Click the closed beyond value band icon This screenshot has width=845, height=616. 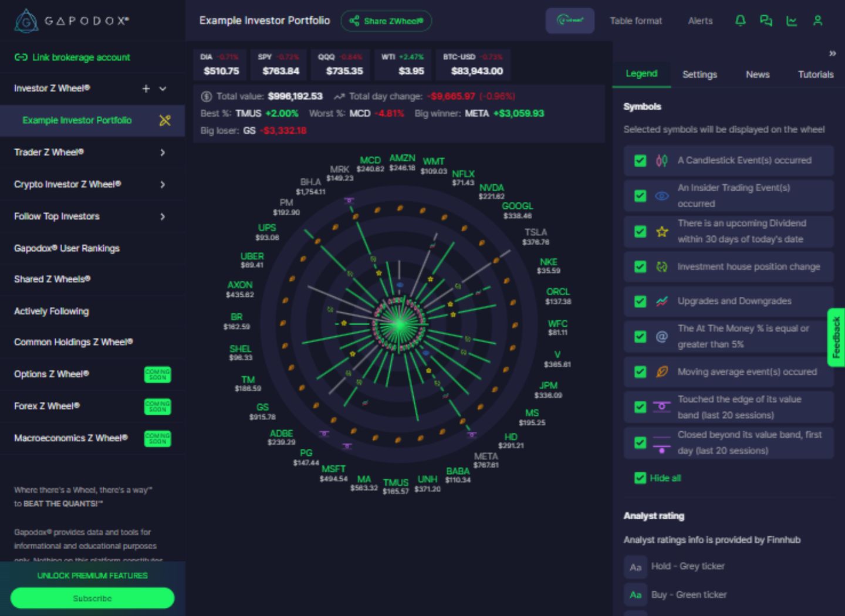661,444
